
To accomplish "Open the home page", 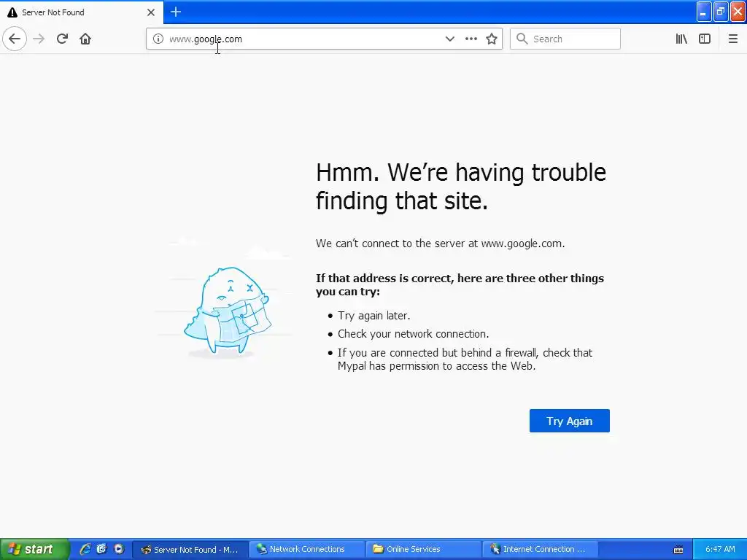I will click(85, 39).
